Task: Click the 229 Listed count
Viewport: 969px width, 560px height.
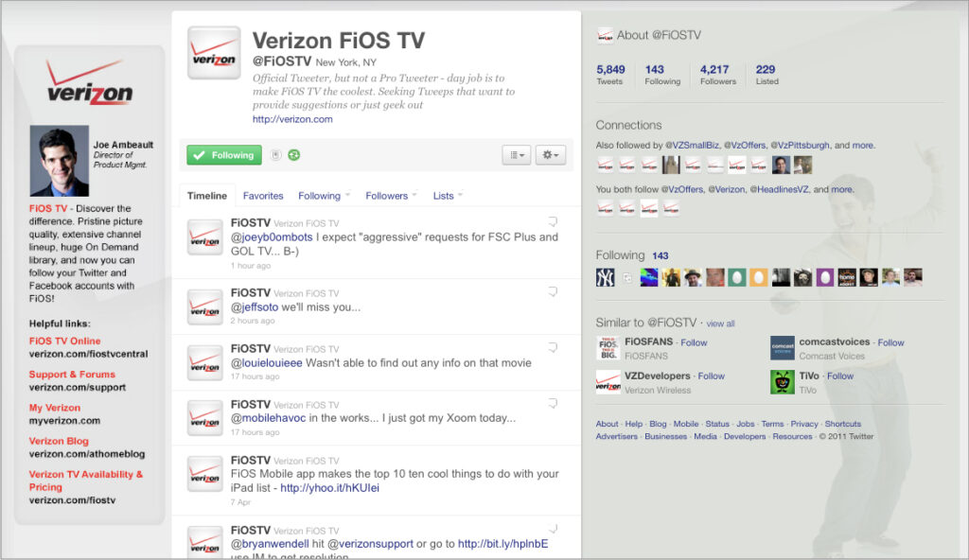Action: (x=766, y=74)
